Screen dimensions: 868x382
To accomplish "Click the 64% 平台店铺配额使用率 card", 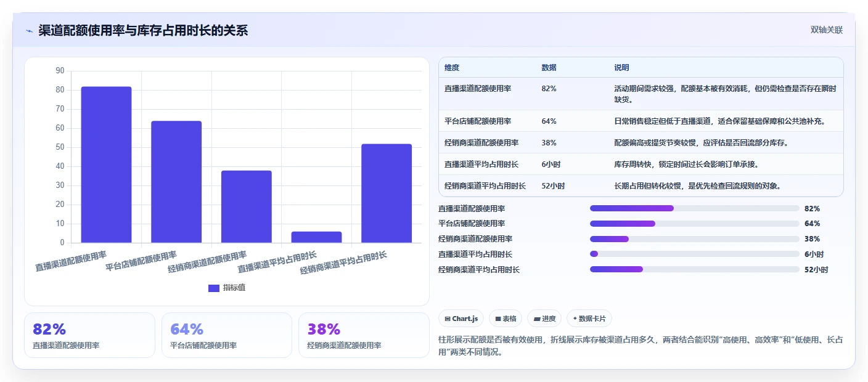I will 227,335.
